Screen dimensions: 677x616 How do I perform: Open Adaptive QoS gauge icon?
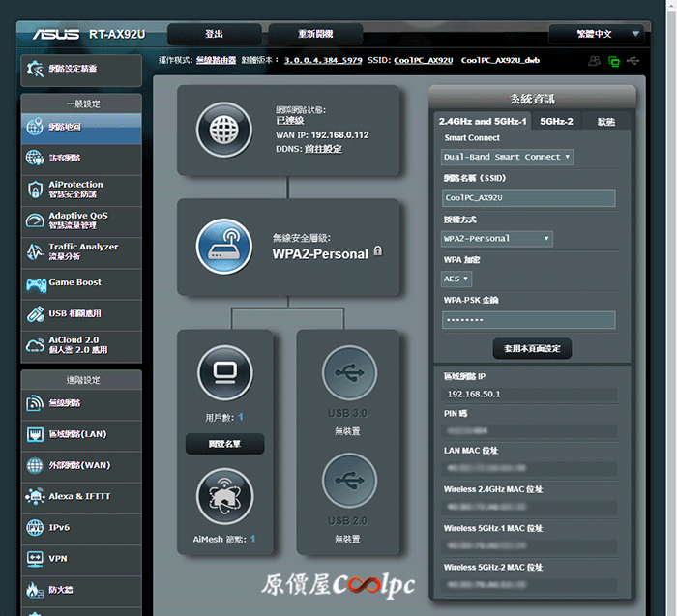[x=35, y=220]
